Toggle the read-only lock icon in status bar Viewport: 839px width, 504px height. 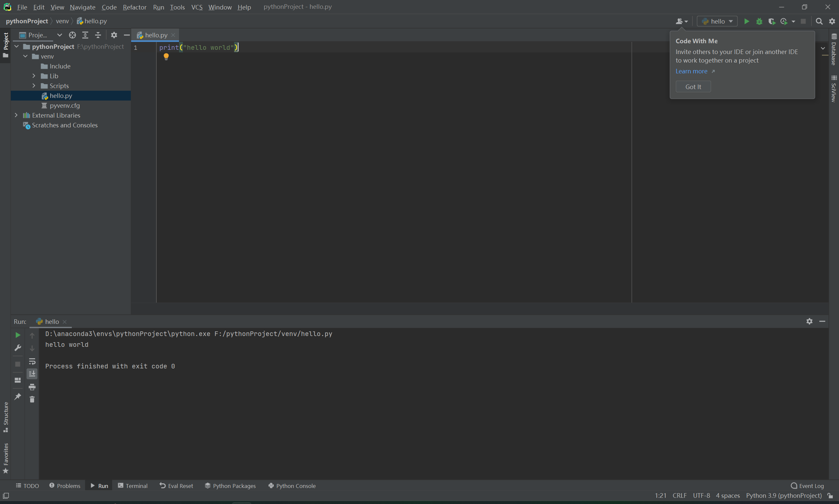(830, 495)
